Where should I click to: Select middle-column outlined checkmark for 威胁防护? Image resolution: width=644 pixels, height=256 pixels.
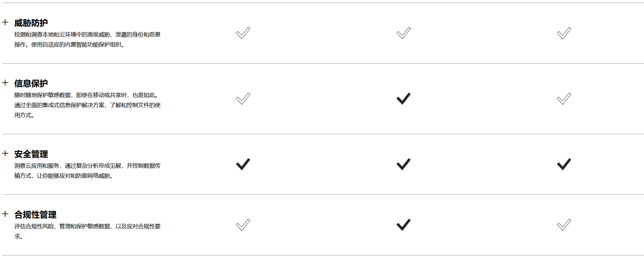coord(404,33)
